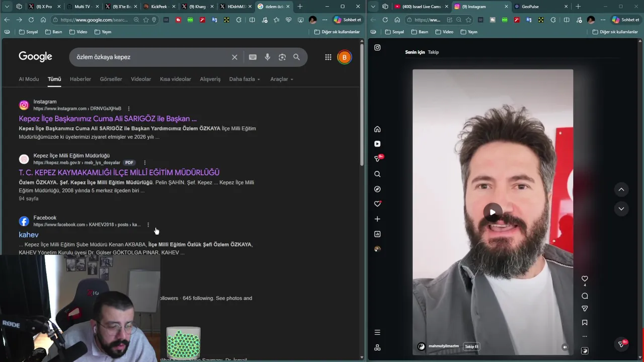Screen dimensions: 644x362
Task: Play the paused reel video
Action: point(493,212)
